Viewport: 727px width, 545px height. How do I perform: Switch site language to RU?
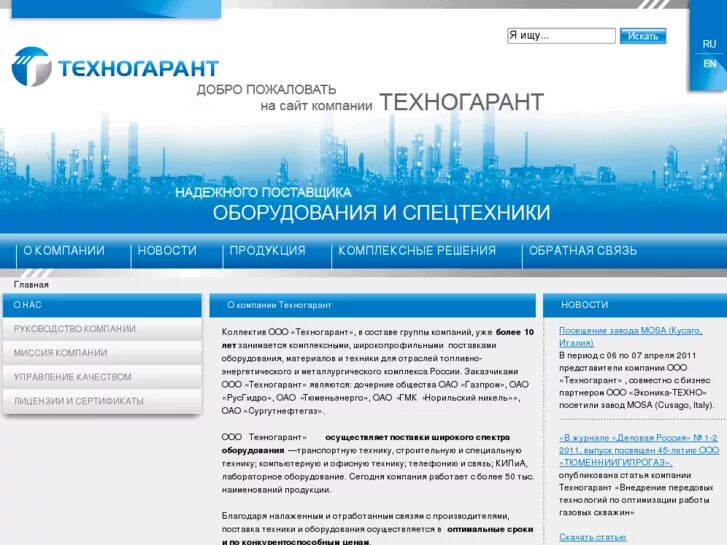tap(709, 44)
